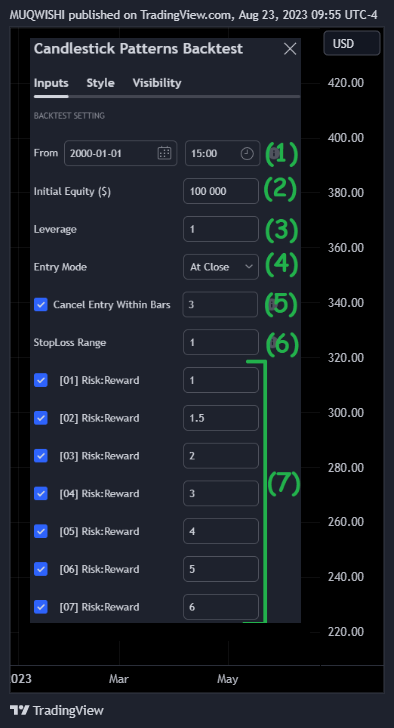Image resolution: width=394 pixels, height=728 pixels.
Task: Click the [07] Risk:Reward value field
Action: pos(221,607)
